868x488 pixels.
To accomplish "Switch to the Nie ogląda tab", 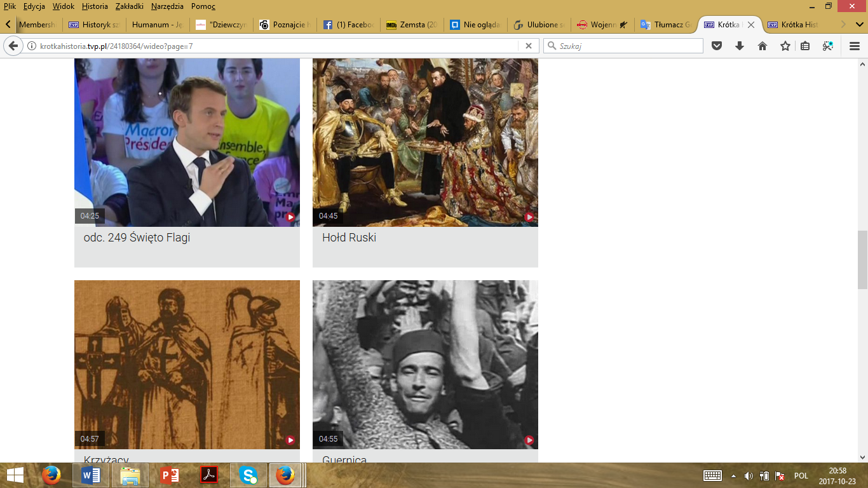I will pyautogui.click(x=475, y=25).
